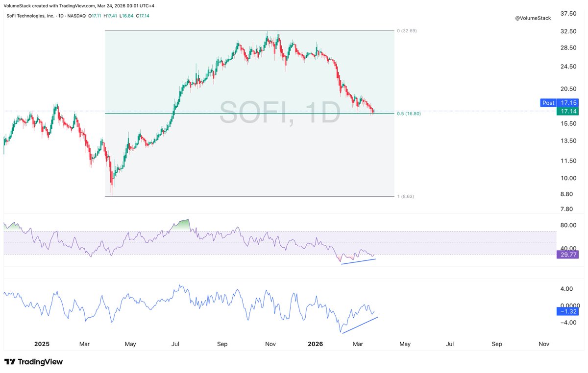
Task: Click the 13.50 price axis label
Action: click(568, 141)
